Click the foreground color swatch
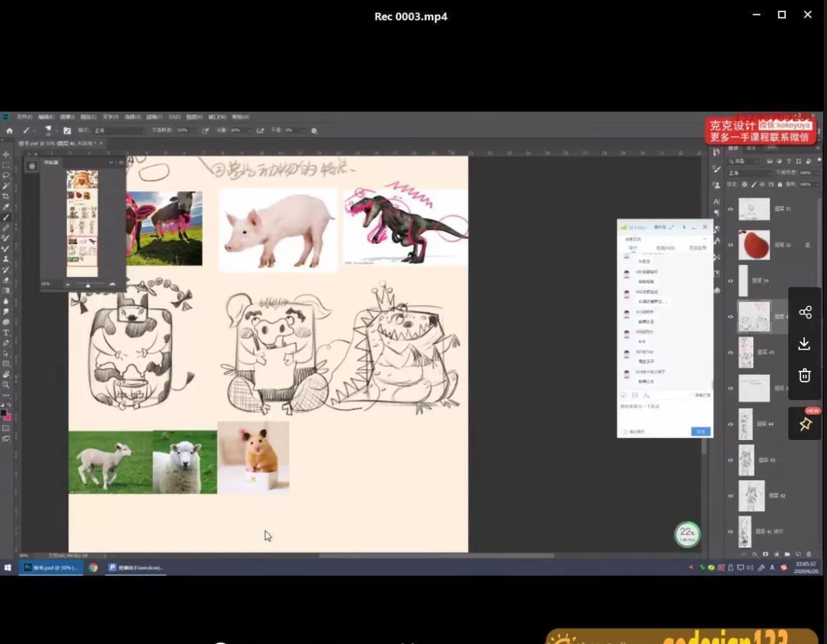Image resolution: width=827 pixels, height=644 pixels. coord(3,413)
